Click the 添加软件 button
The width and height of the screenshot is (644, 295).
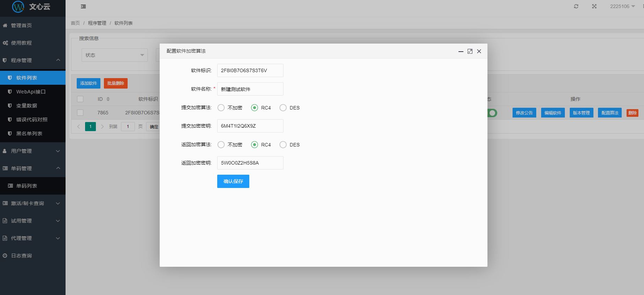click(89, 83)
